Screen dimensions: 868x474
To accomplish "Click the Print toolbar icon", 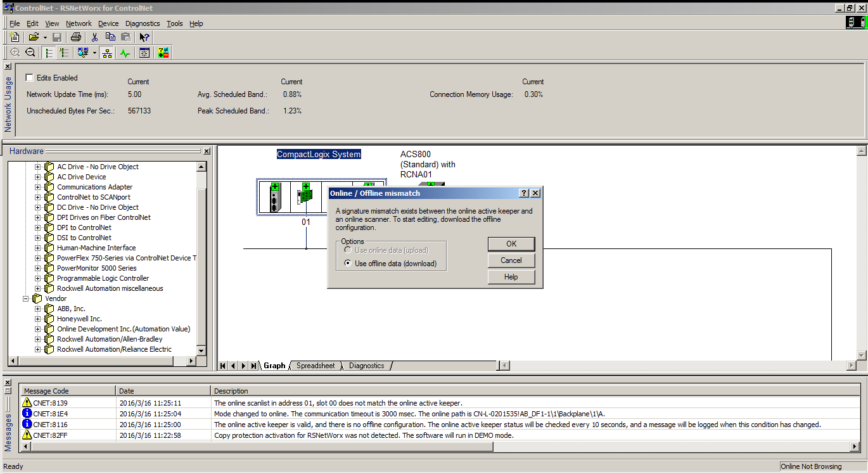I will (76, 37).
